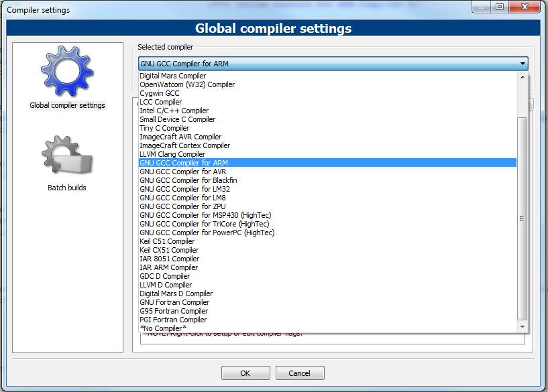Select GNU Fortran Compiler
This screenshot has width=548, height=392.
click(x=327, y=303)
